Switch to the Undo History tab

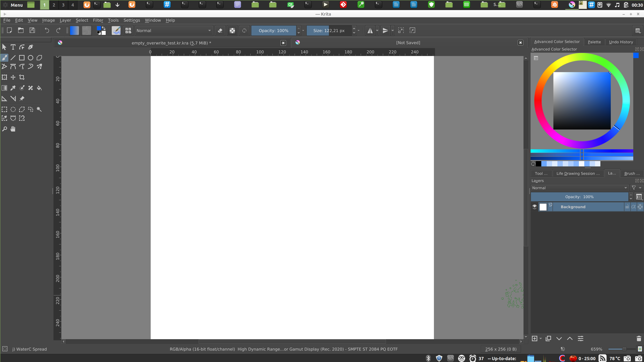pos(621,42)
